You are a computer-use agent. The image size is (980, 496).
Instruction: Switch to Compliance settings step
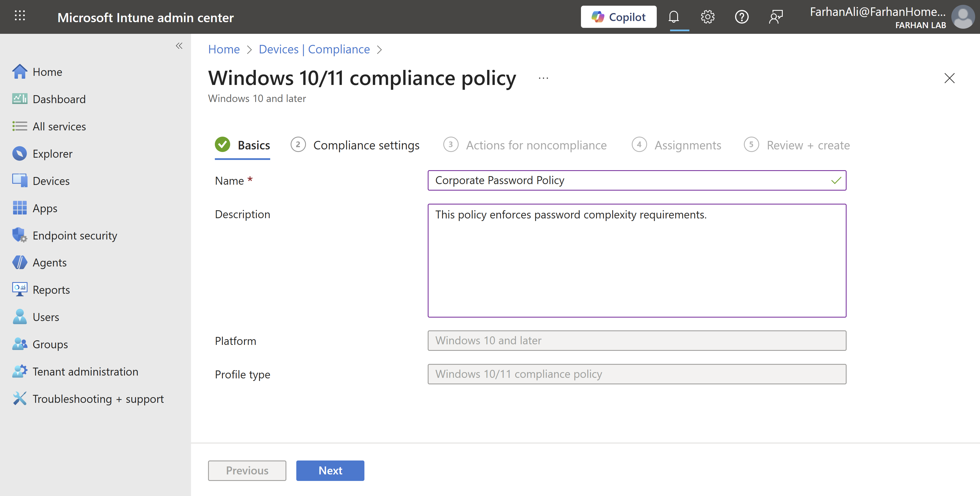tap(366, 145)
